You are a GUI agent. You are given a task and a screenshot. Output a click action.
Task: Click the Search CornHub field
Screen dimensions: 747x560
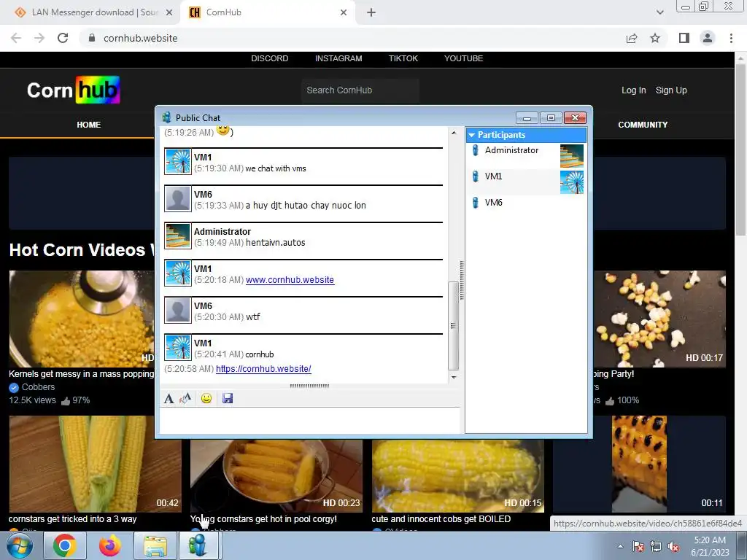(x=360, y=90)
